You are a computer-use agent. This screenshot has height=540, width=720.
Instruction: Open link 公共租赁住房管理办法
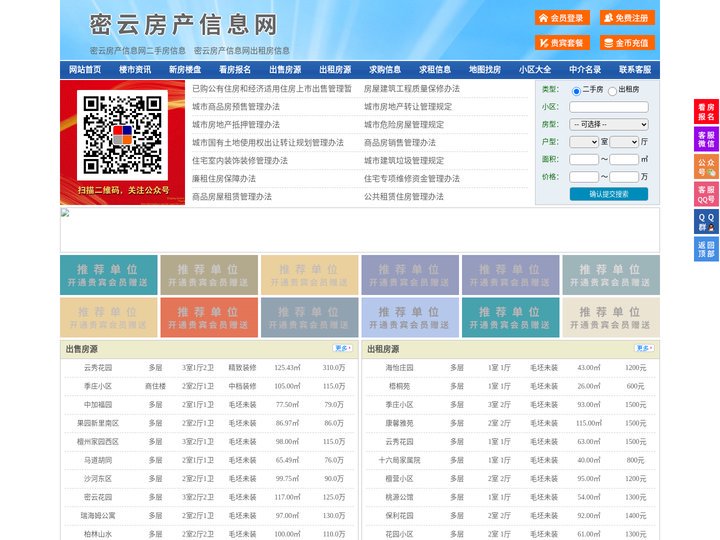pyautogui.click(x=404, y=197)
